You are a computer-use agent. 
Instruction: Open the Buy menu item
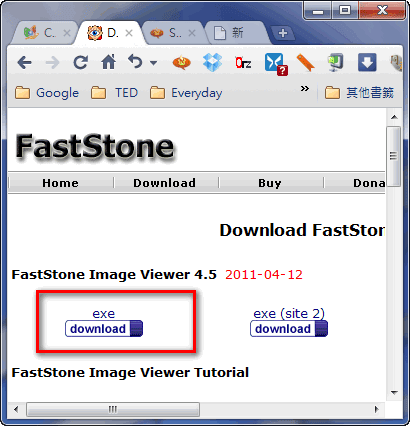270,183
